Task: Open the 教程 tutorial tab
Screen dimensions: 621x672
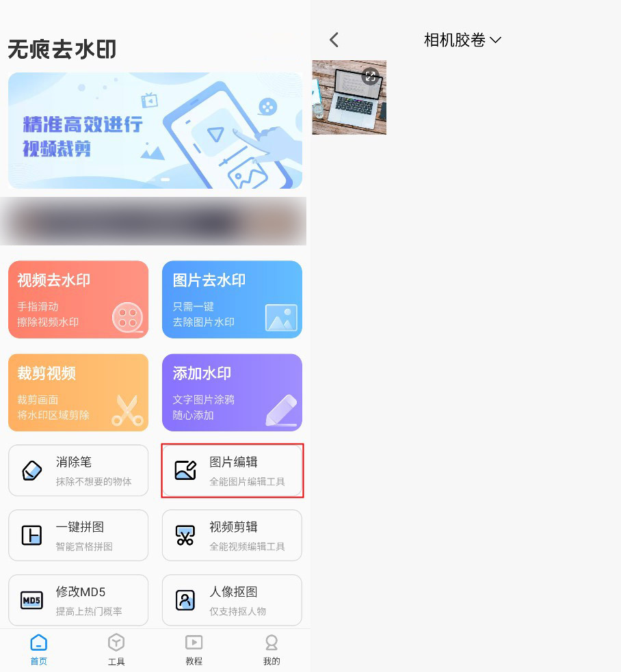Action: point(194,649)
